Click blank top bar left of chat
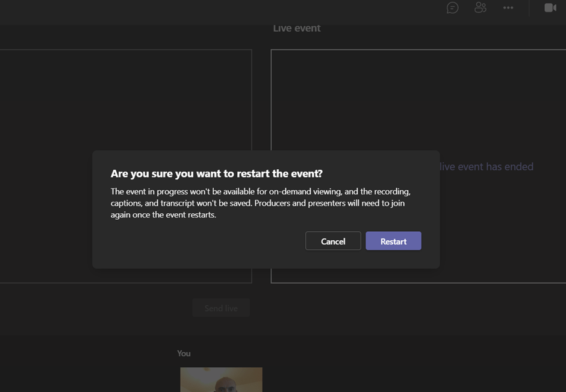This screenshot has height=392, width=566. pyautogui.click(x=241, y=8)
